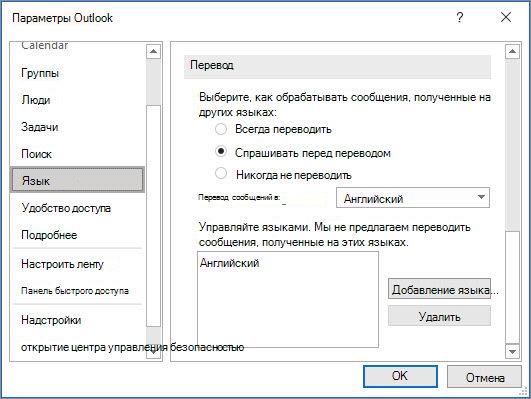The image size is (531, 399).
Task: Click the Отмена button
Action: coord(484,377)
